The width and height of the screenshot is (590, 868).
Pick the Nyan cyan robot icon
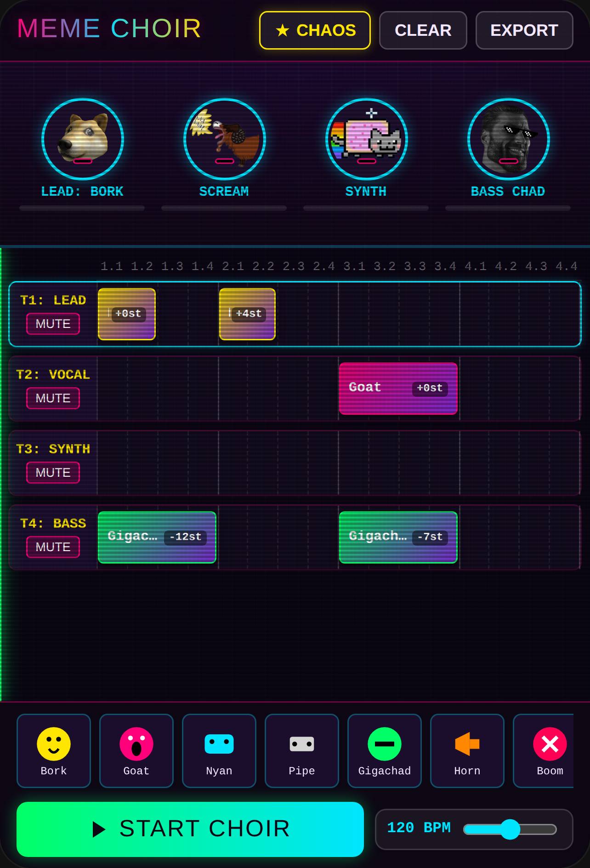(219, 744)
